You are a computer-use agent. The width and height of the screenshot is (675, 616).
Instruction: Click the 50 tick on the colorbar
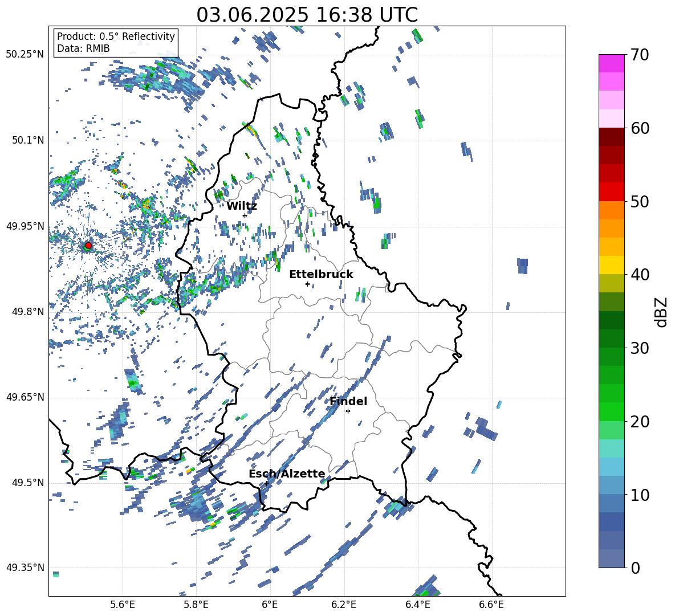pos(639,201)
